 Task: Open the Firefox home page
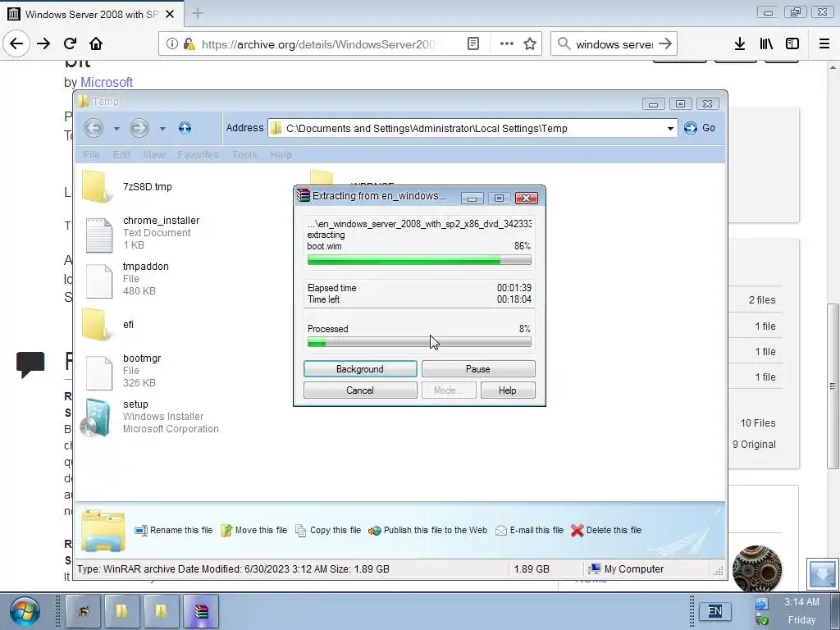pos(96,43)
